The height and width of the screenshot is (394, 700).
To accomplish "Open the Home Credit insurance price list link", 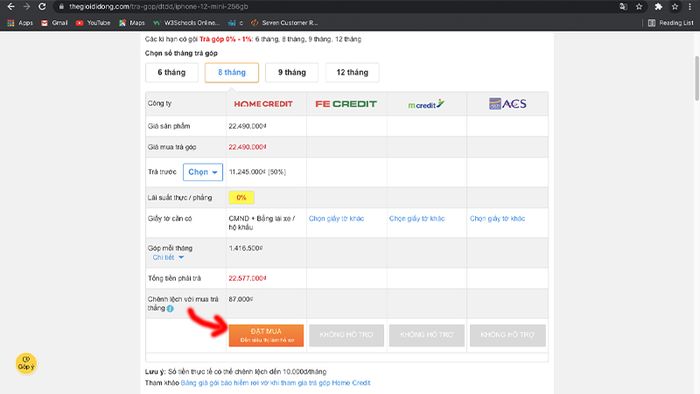I will [275, 383].
